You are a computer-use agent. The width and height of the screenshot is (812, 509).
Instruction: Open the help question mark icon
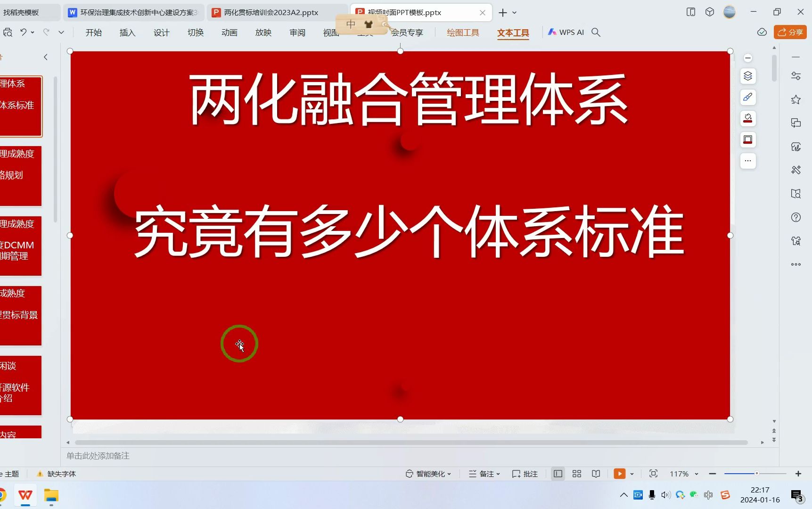pyautogui.click(x=796, y=217)
